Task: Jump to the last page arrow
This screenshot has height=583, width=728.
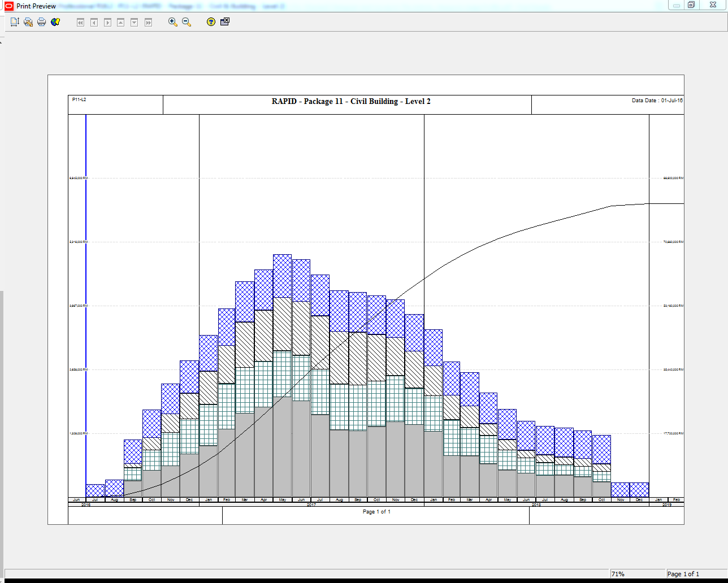Action: [x=148, y=23]
